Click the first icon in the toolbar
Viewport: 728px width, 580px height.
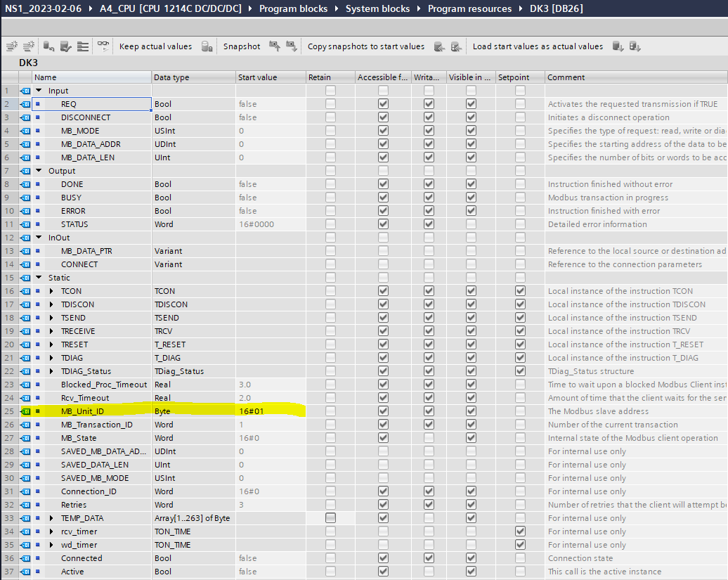pyautogui.click(x=12, y=46)
